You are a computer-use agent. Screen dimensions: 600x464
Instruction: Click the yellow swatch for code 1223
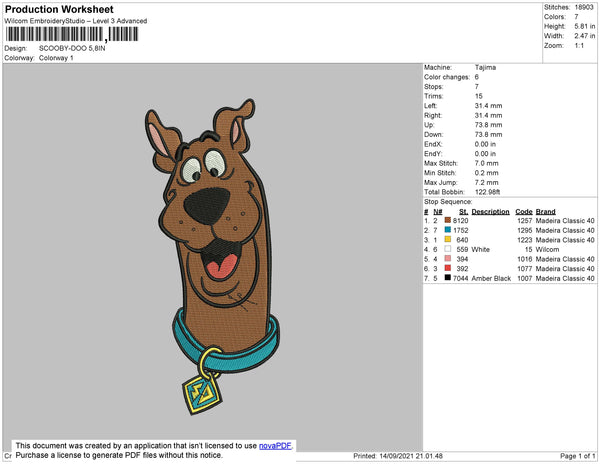(447, 239)
